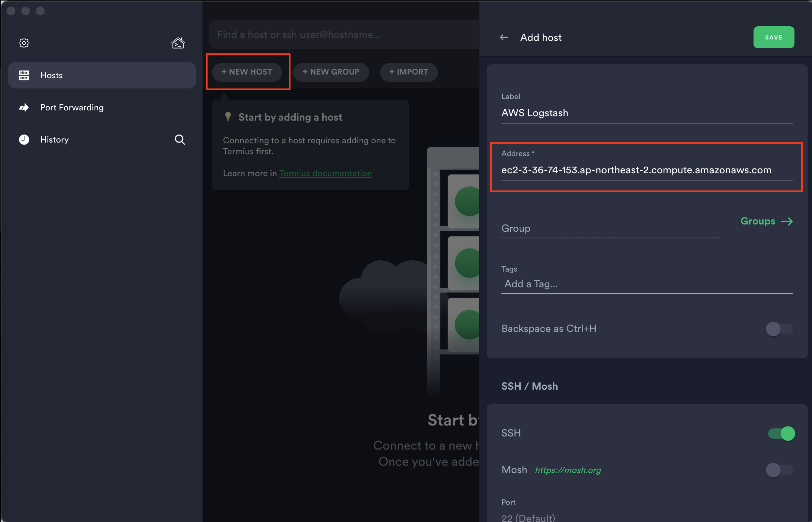This screenshot has width=812, height=522.
Task: Click the + NEW GROUP button
Action: (331, 72)
